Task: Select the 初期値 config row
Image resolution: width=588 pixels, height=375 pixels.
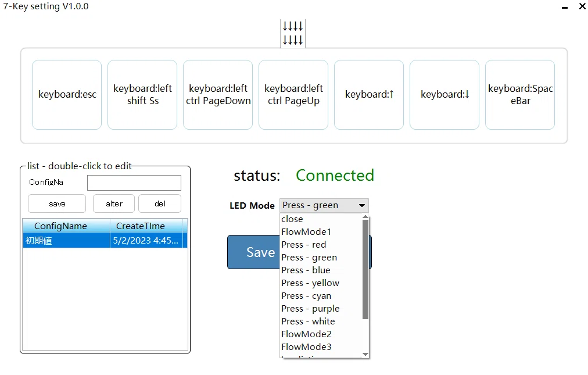Action: click(x=105, y=241)
